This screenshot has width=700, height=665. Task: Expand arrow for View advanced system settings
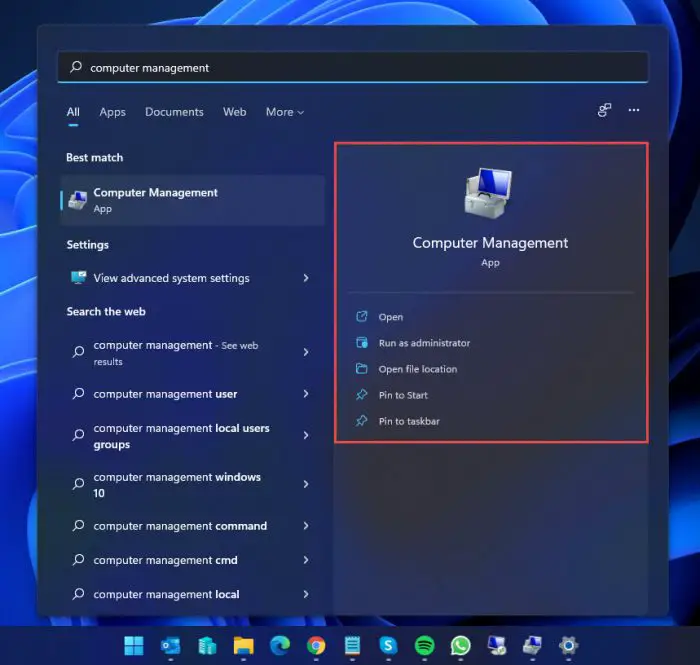pyautogui.click(x=306, y=278)
